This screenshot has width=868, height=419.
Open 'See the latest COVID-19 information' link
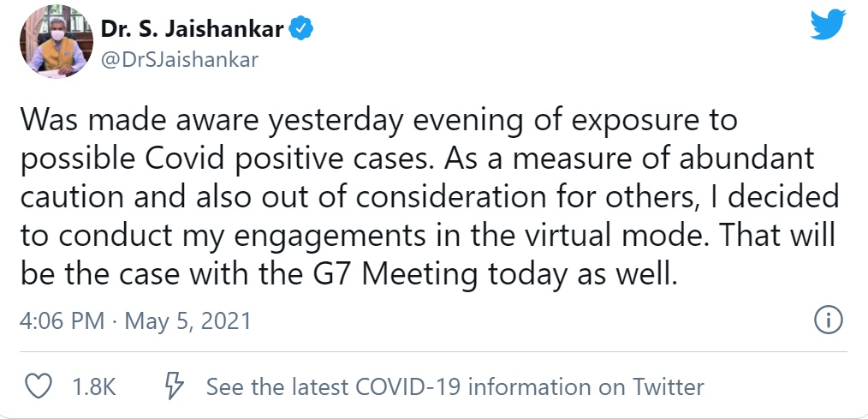tap(455, 386)
